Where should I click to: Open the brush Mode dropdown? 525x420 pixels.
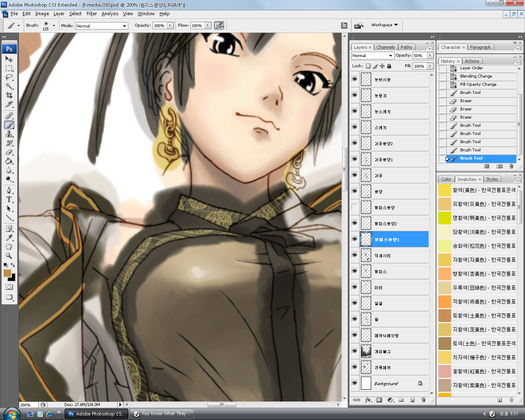tap(101, 26)
